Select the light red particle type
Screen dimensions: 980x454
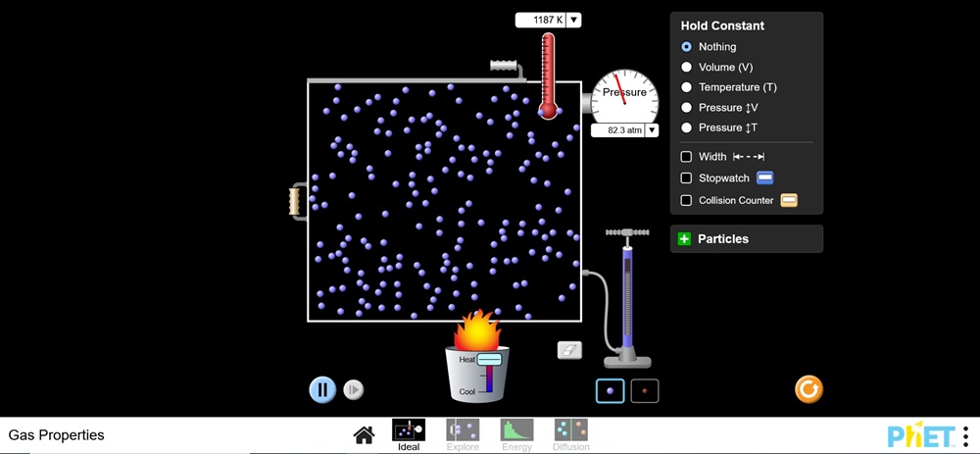coord(644,390)
